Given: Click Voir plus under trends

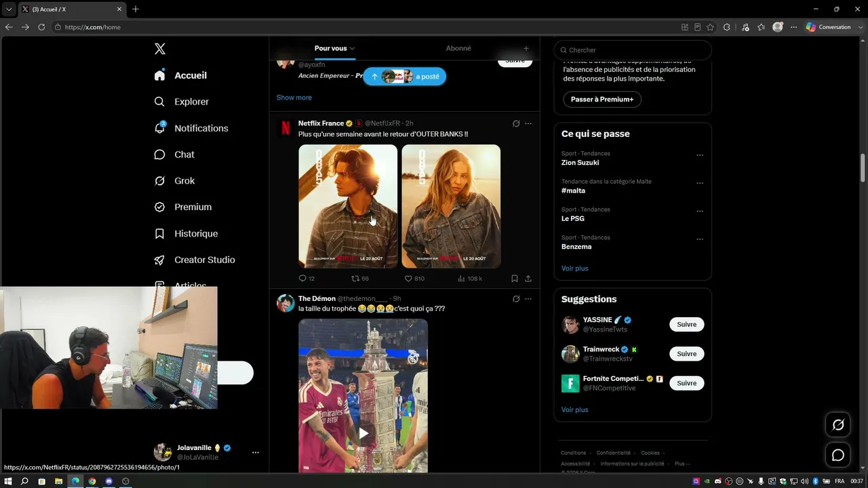Looking at the screenshot, I should (575, 268).
